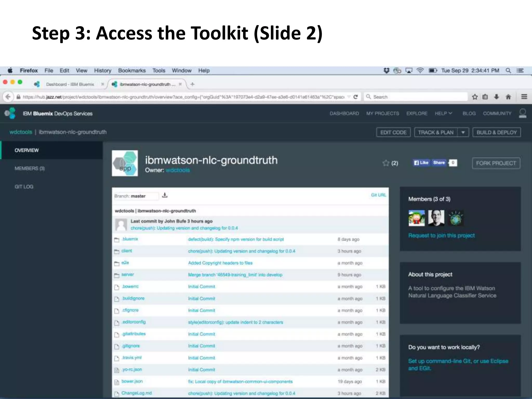Open COMMUNITY in top navigation
Image resolution: width=532 pixels, height=399 pixels.
[497, 114]
